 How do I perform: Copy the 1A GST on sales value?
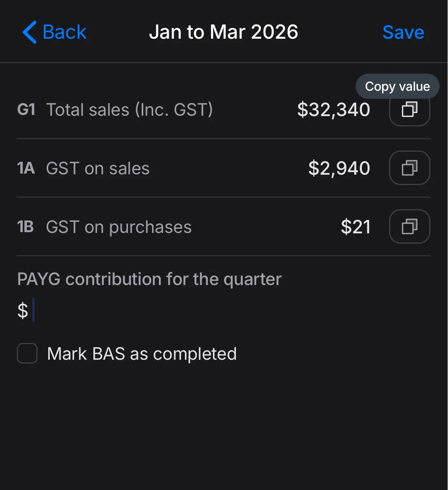tap(409, 168)
